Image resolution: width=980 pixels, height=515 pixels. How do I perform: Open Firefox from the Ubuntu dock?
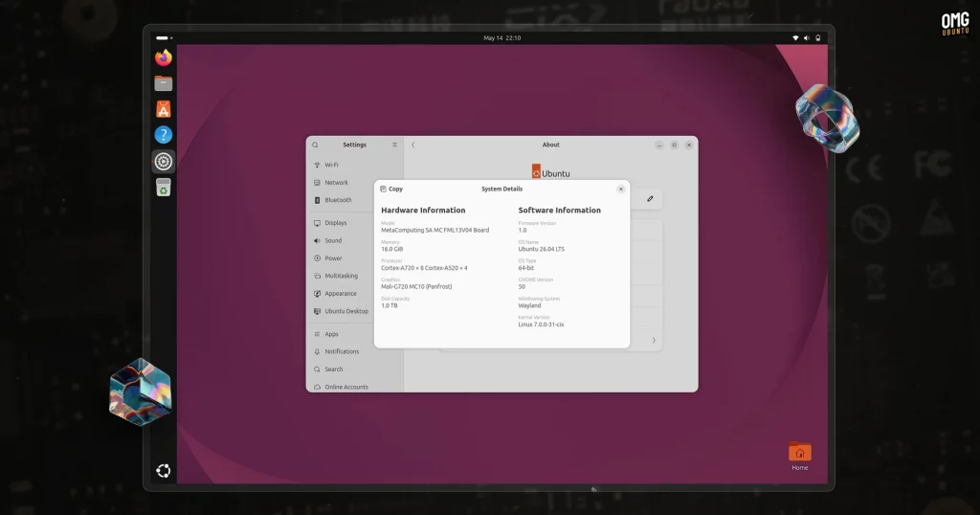click(163, 57)
